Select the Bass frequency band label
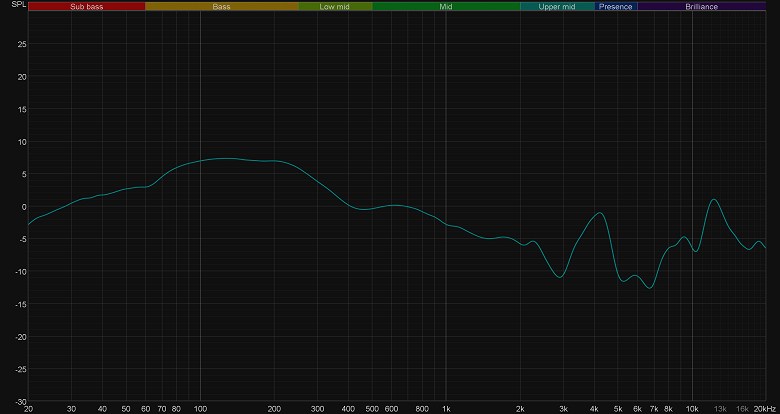 (x=221, y=6)
